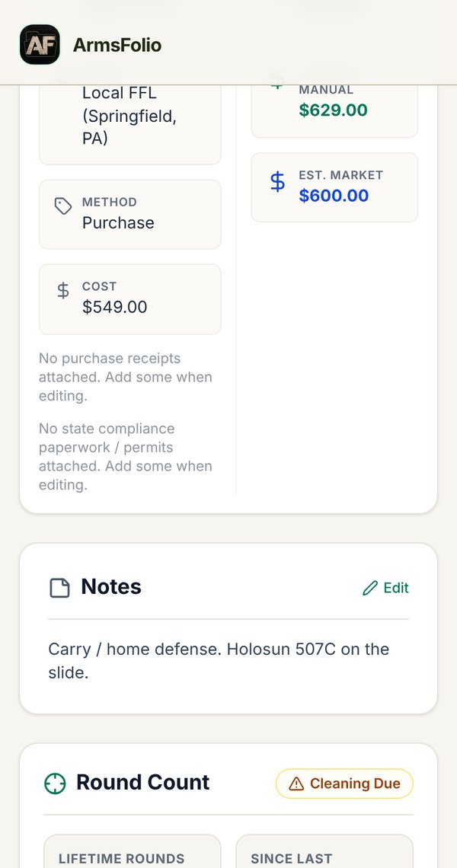
Task: Open the Cleaning Due badge
Action: [344, 783]
